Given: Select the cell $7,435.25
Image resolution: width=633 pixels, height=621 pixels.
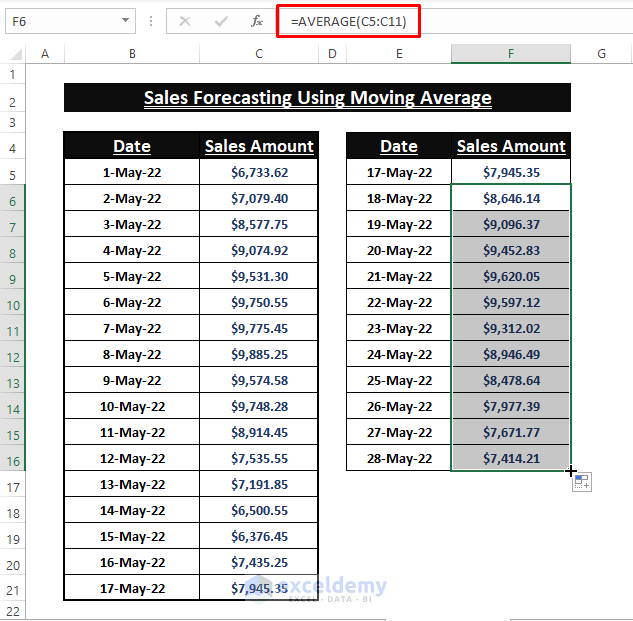Looking at the screenshot, I should point(259,562).
